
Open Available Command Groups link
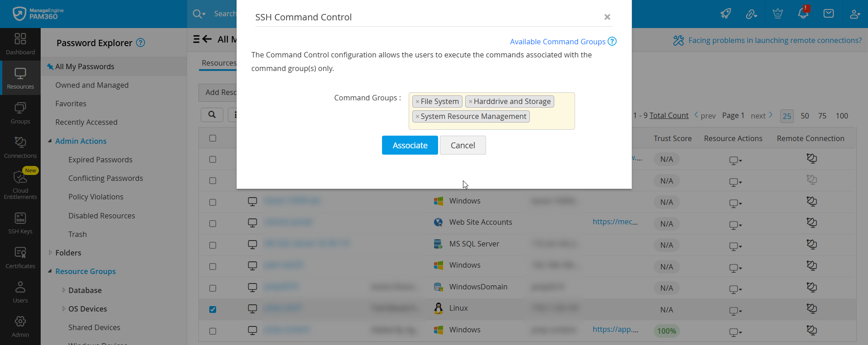coord(557,42)
